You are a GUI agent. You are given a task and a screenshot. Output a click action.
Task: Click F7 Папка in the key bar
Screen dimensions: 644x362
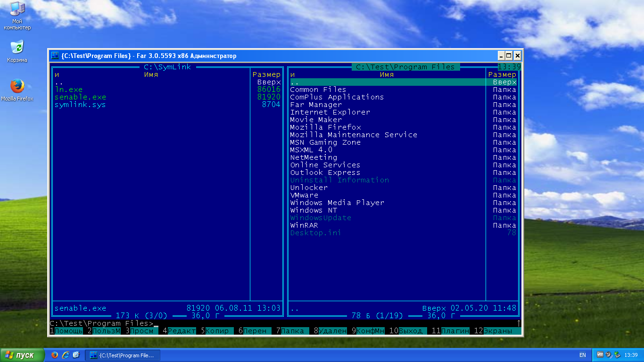coord(293,331)
